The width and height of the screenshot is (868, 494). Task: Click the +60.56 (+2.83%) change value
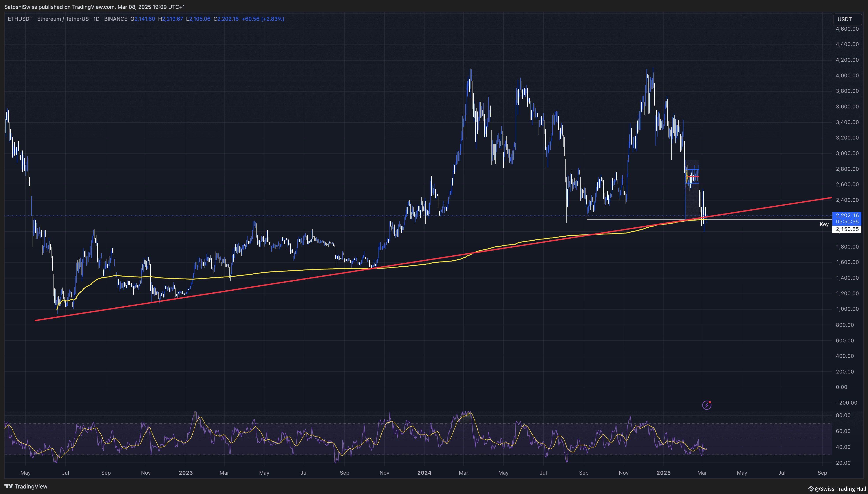click(263, 19)
